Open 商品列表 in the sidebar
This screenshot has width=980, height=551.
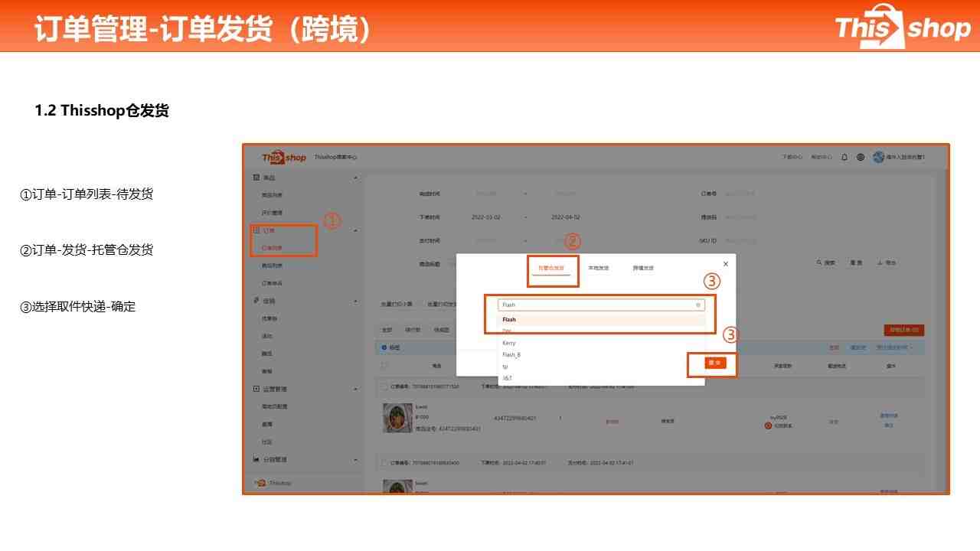tap(272, 195)
